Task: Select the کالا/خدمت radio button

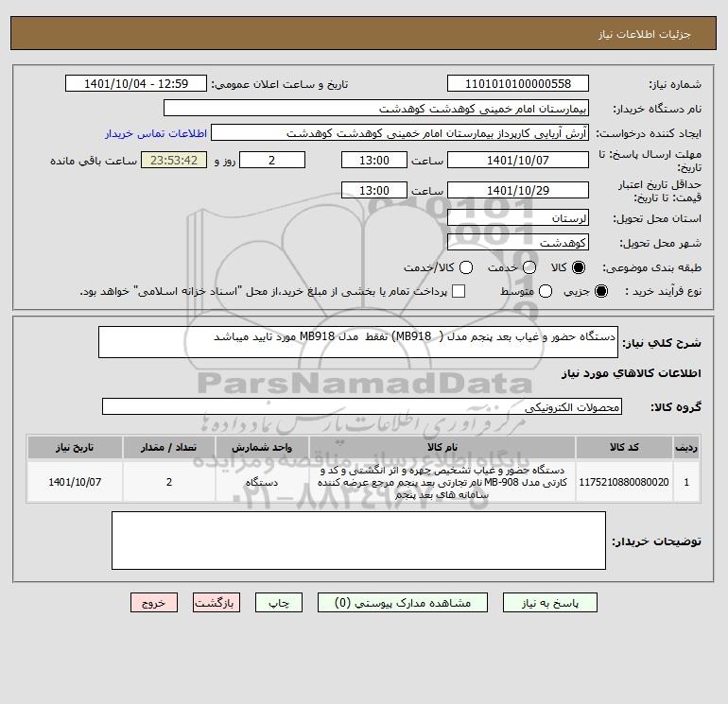Action: (x=466, y=267)
